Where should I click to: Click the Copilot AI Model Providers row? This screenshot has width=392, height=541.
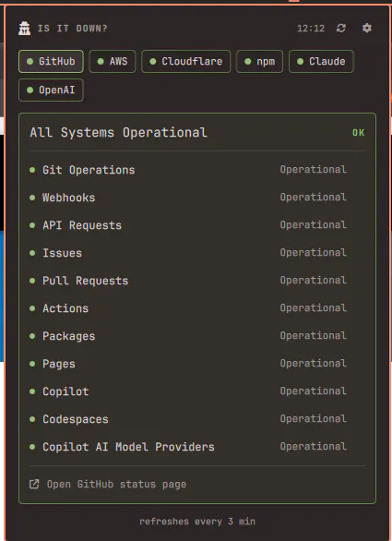click(x=197, y=447)
